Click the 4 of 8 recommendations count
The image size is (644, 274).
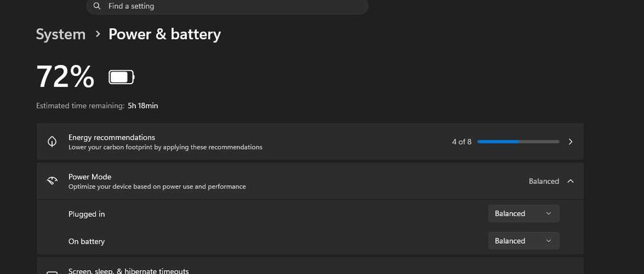tap(462, 142)
